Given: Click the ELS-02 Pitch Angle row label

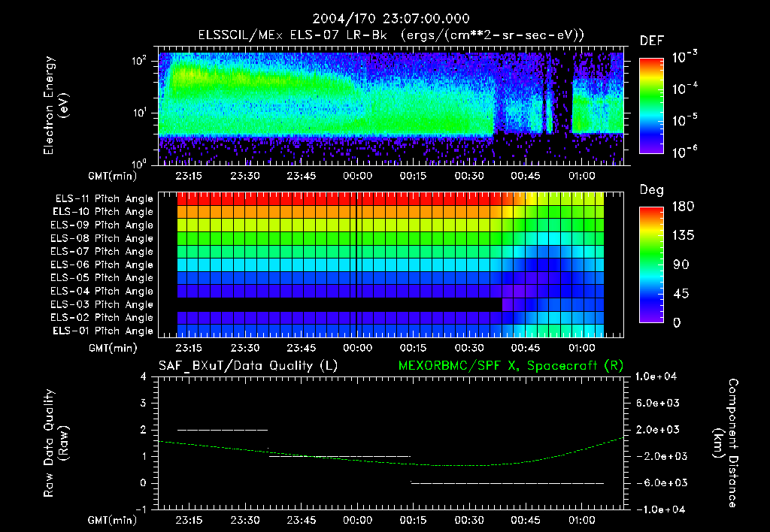Looking at the screenshot, I should coord(102,318).
